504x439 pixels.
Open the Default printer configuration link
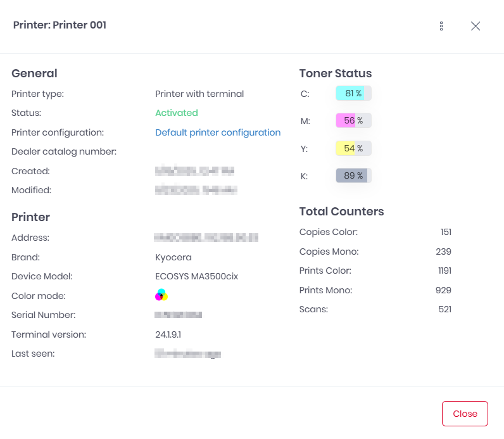point(218,132)
